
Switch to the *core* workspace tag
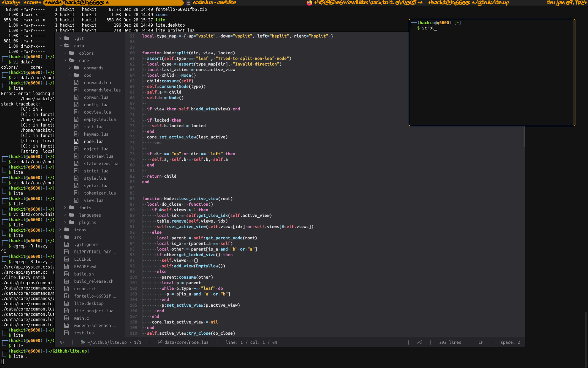[x=32, y=2]
